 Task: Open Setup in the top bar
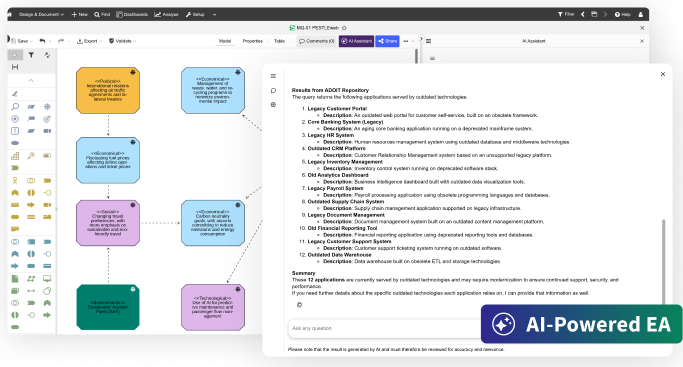click(195, 14)
